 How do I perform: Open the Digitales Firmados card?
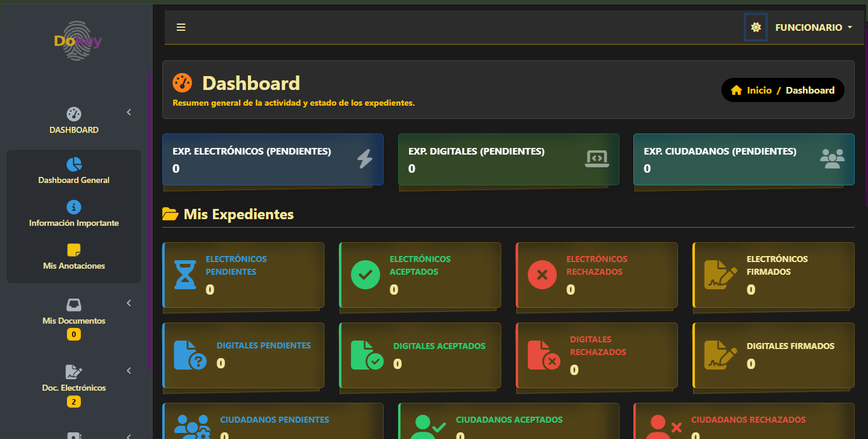pyautogui.click(x=773, y=355)
